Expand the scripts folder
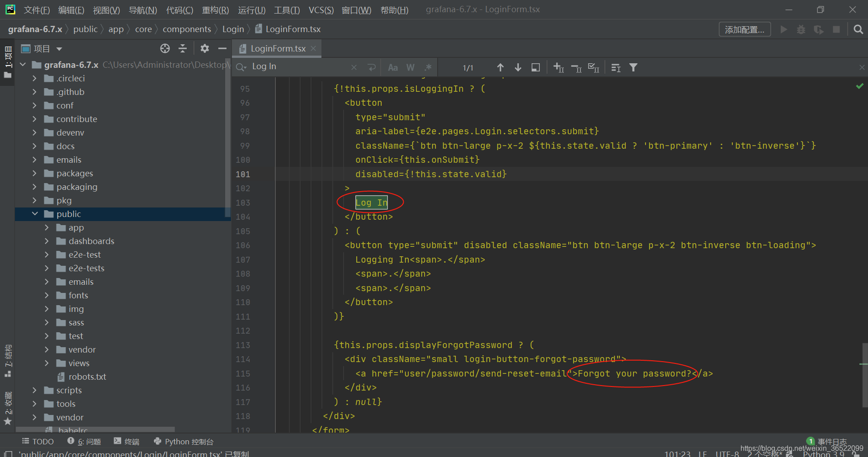The height and width of the screenshot is (457, 868). pos(34,390)
